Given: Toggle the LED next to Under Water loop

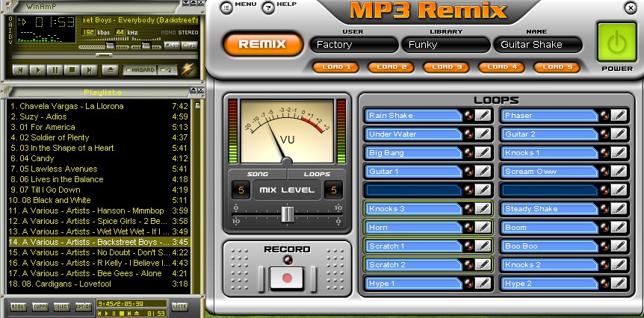Looking at the screenshot, I should pos(468,134).
